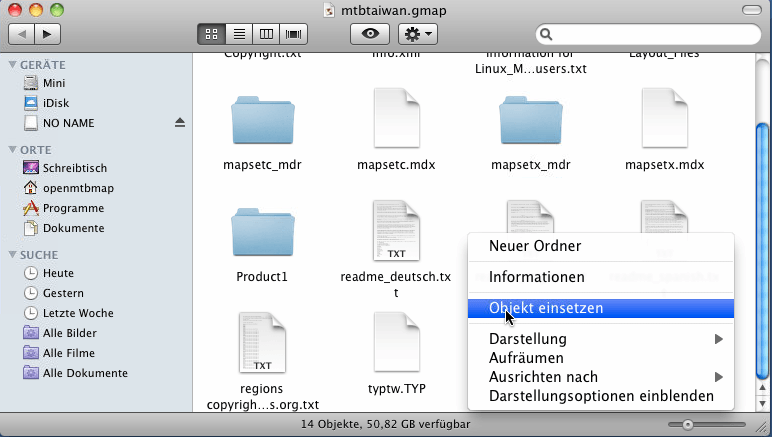Go forward with the right arrow button
The width and height of the screenshot is (772, 437).
coord(48,34)
